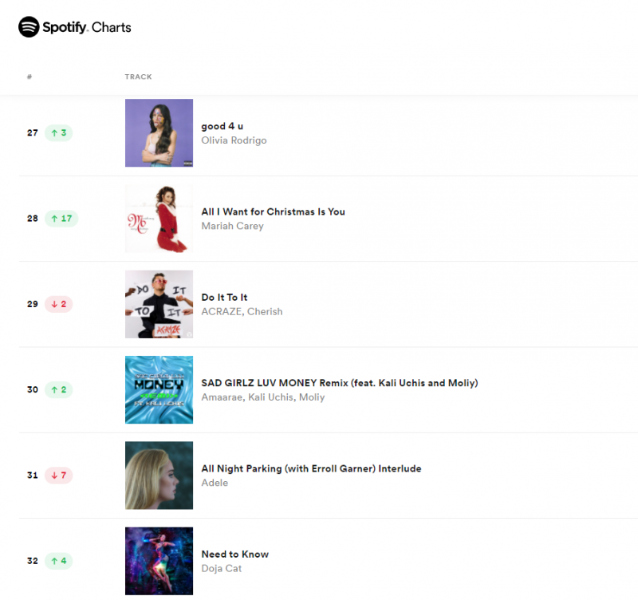
Task: Open the Adele album cover thumbnail
Action: pyautogui.click(x=159, y=475)
